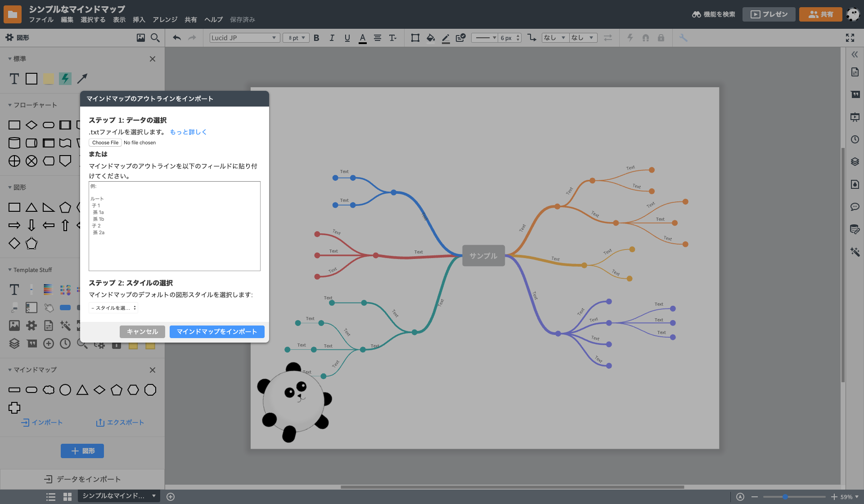Viewport: 864px width, 504px height.
Task: Open the image search icon in shapes panel
Action: tap(141, 38)
